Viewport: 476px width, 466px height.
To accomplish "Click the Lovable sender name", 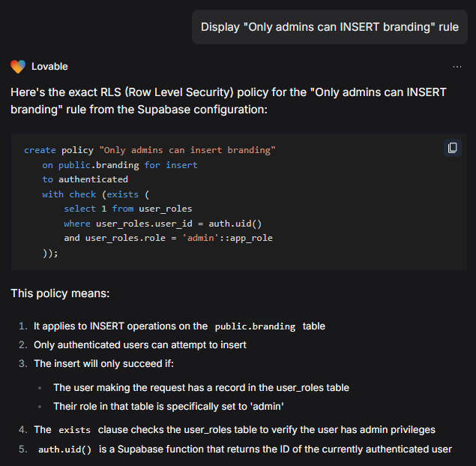I will pos(49,67).
